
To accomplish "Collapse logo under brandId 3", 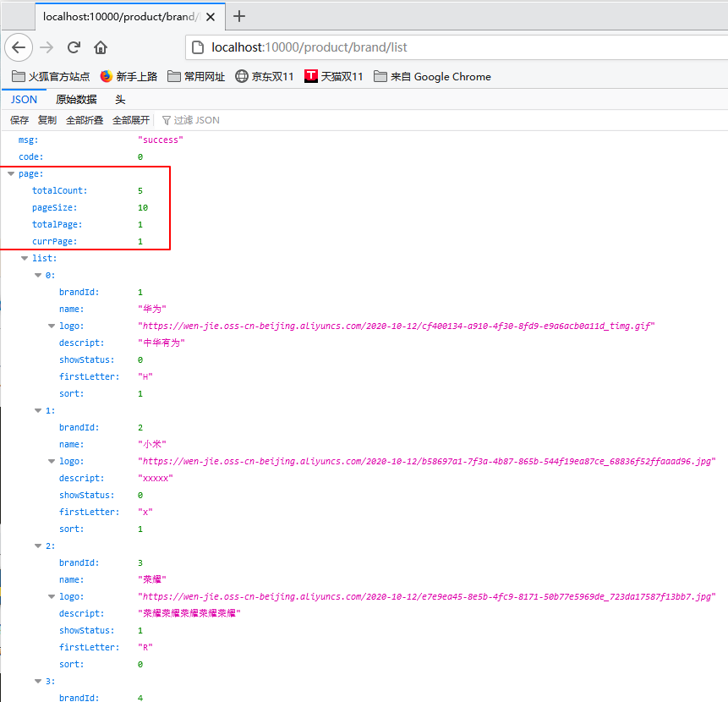I will pyautogui.click(x=52, y=596).
